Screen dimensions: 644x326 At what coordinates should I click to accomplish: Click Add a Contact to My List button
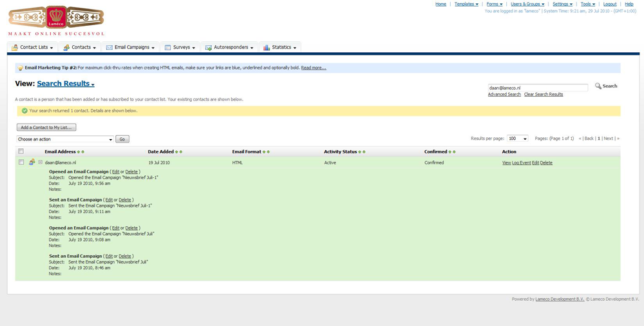tap(46, 128)
